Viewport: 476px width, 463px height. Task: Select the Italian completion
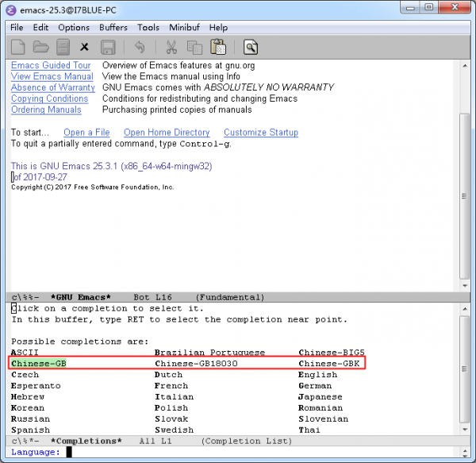[174, 397]
